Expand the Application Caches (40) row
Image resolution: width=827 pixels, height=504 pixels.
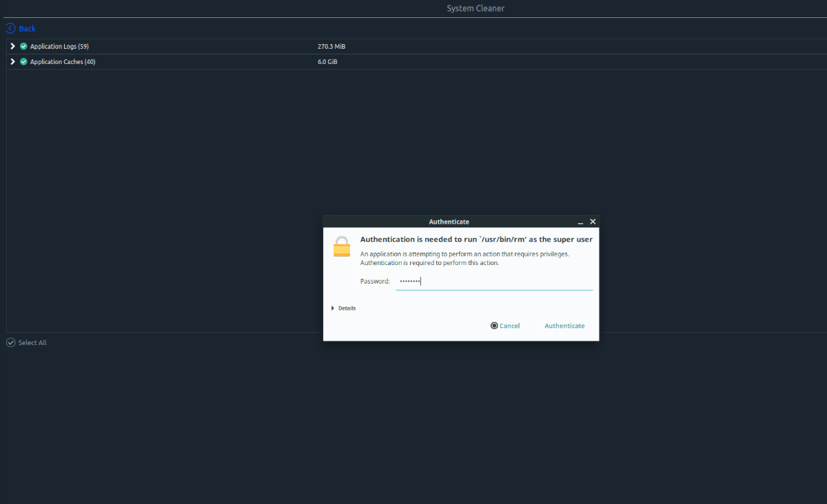(12, 61)
